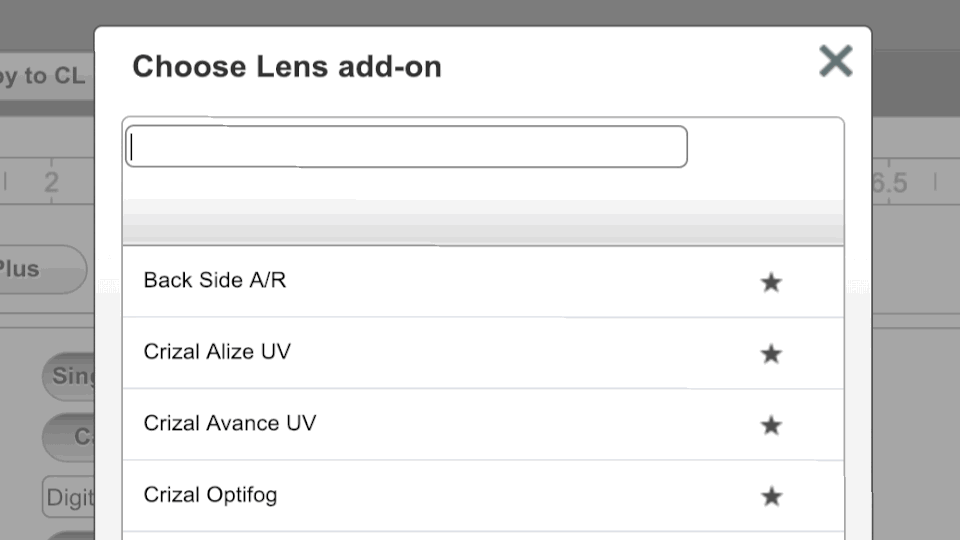Select Back Side A/R from the list
This screenshot has height=540, width=960.
click(215, 281)
